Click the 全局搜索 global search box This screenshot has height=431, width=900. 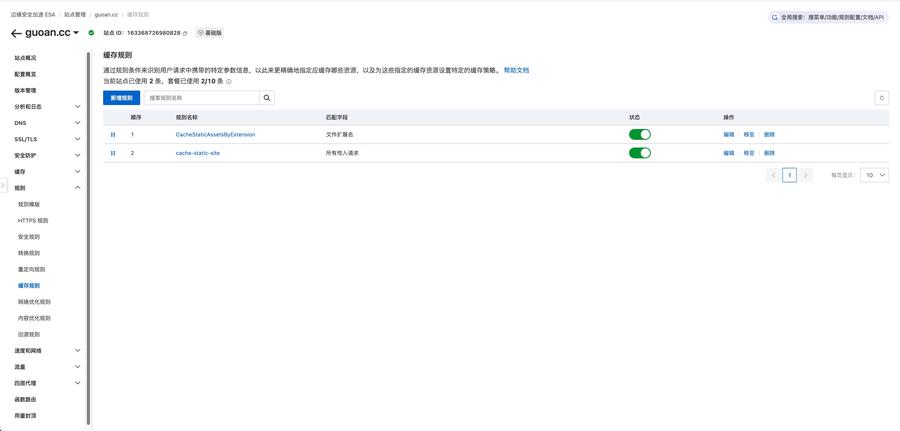point(829,17)
